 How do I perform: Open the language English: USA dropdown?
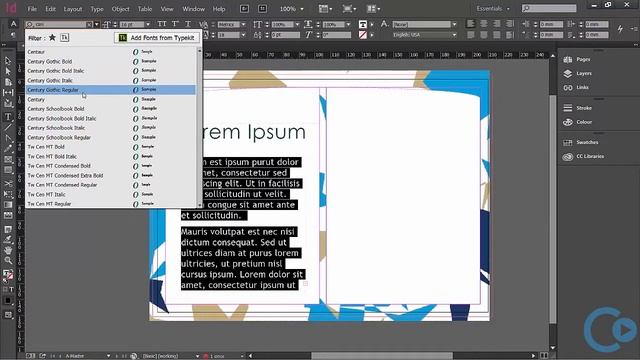(454, 35)
